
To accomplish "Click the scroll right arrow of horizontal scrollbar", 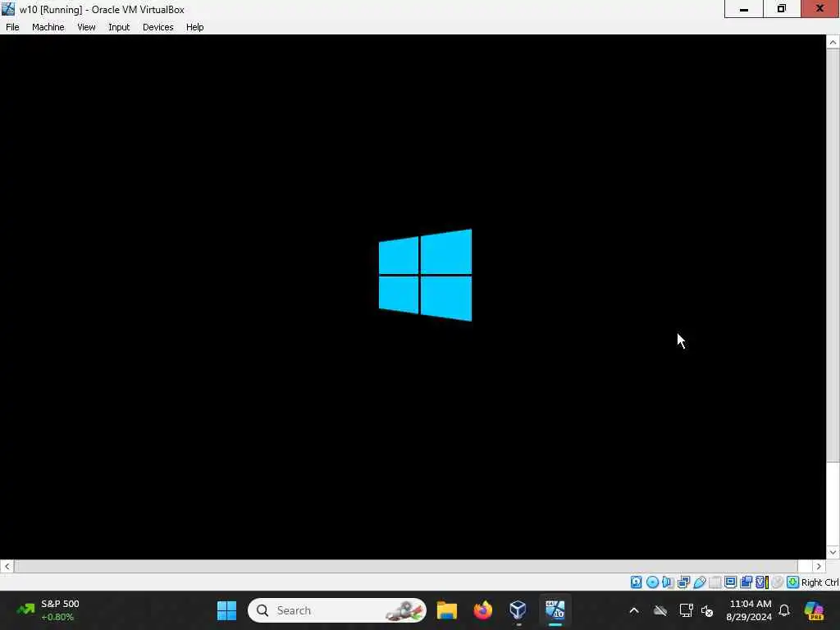I will (819, 566).
